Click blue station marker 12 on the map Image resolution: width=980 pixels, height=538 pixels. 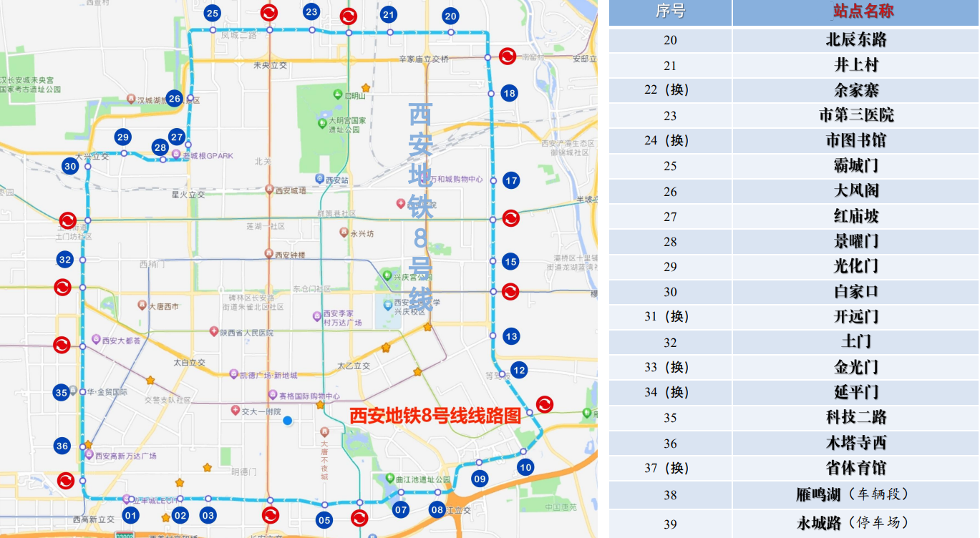(519, 370)
